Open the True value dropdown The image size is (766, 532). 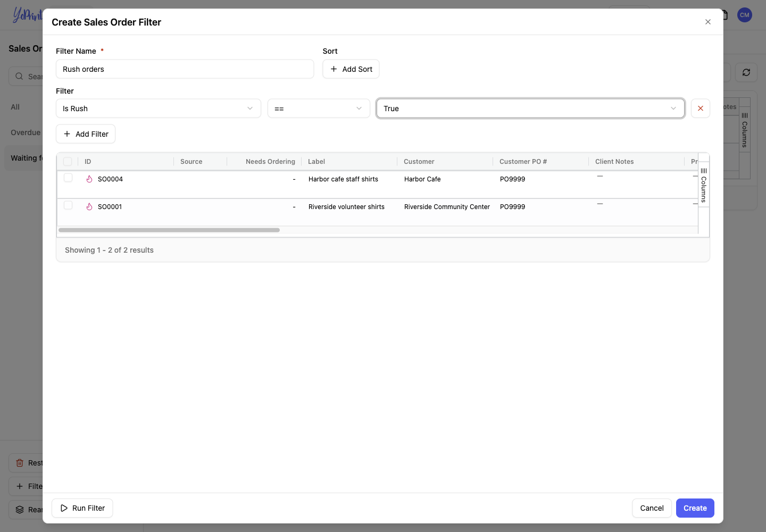(530, 109)
